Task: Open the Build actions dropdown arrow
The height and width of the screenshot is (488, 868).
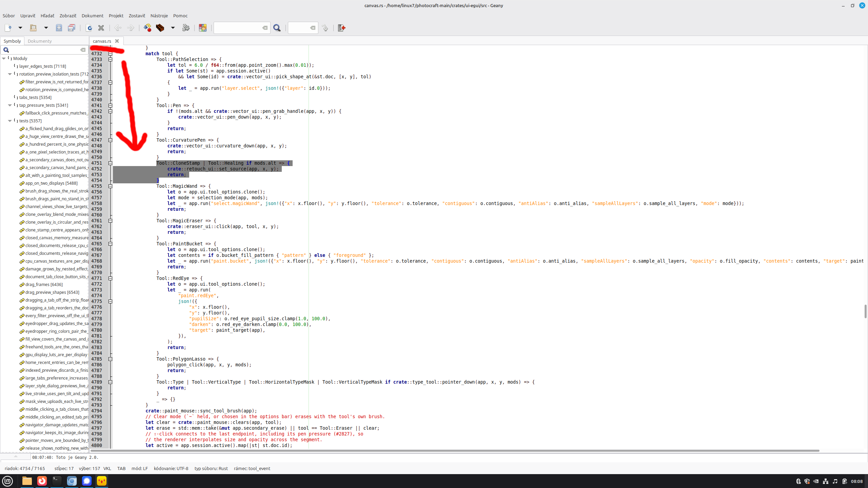Action: pos(173,28)
